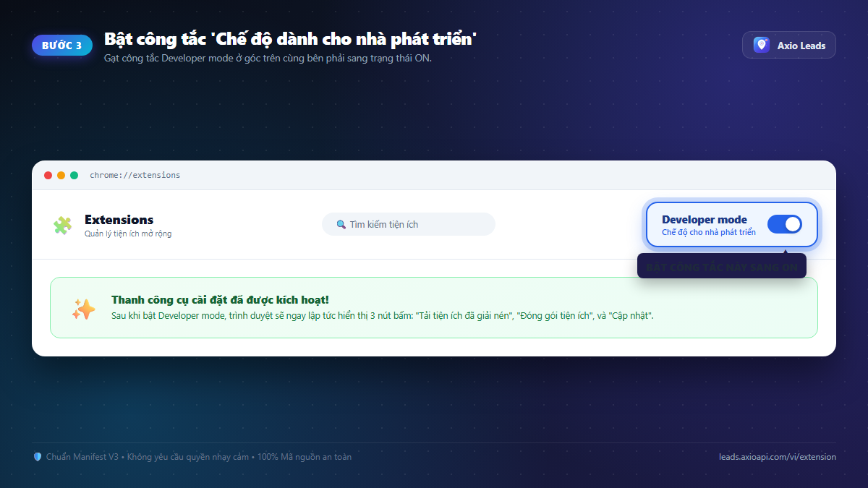Click the orange window minimize dot
The width and height of the screenshot is (868, 488).
(x=61, y=175)
